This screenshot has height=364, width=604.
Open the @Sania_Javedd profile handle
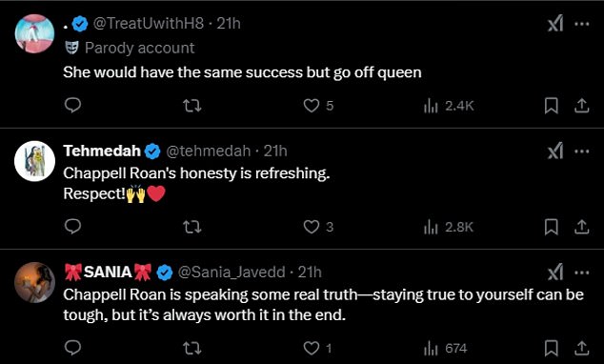[x=232, y=273]
